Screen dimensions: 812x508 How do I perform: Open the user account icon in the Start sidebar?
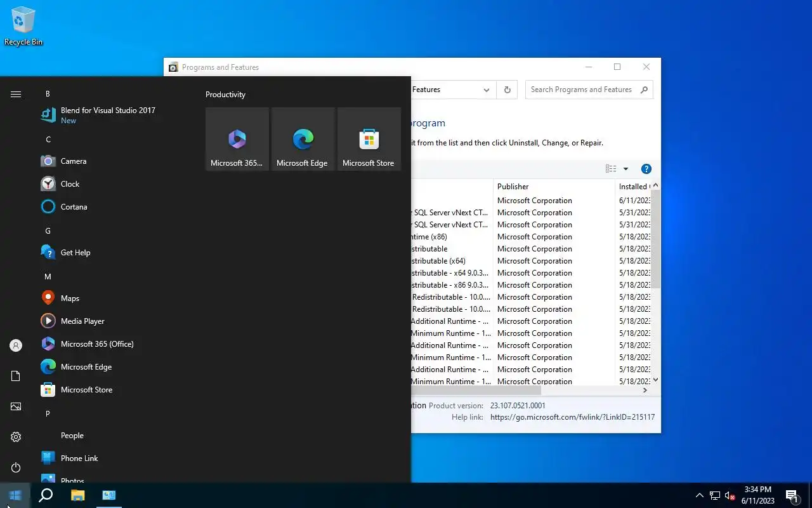point(16,345)
